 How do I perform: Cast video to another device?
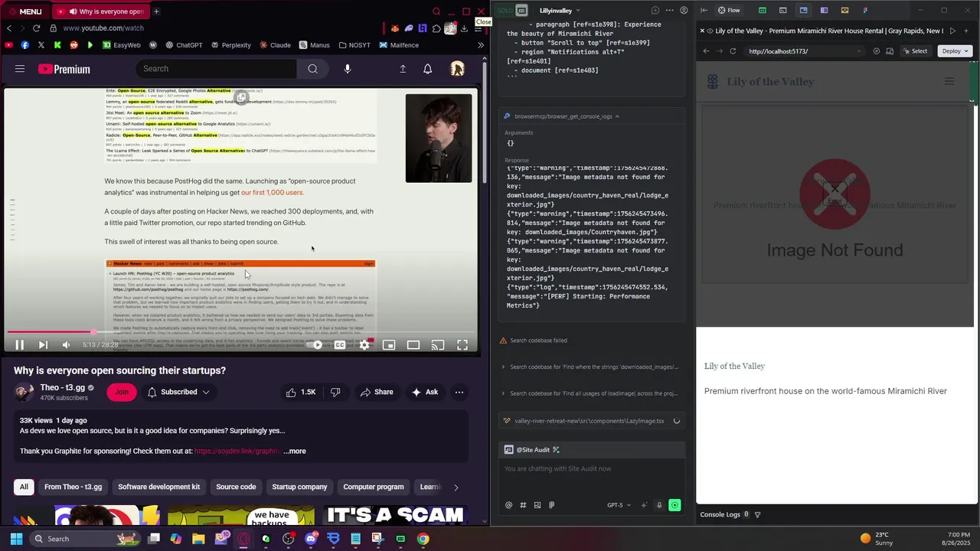pos(438,345)
